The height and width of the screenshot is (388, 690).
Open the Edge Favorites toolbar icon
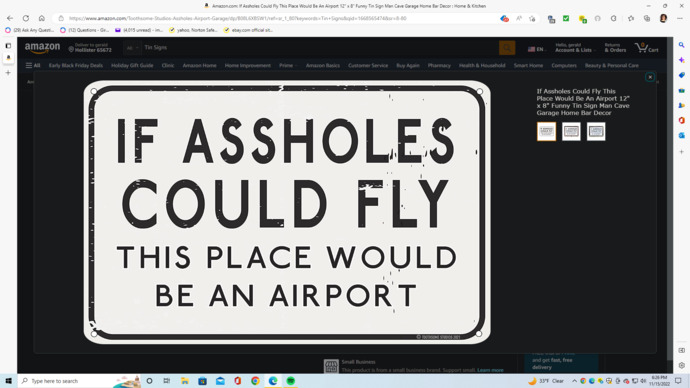click(631, 18)
